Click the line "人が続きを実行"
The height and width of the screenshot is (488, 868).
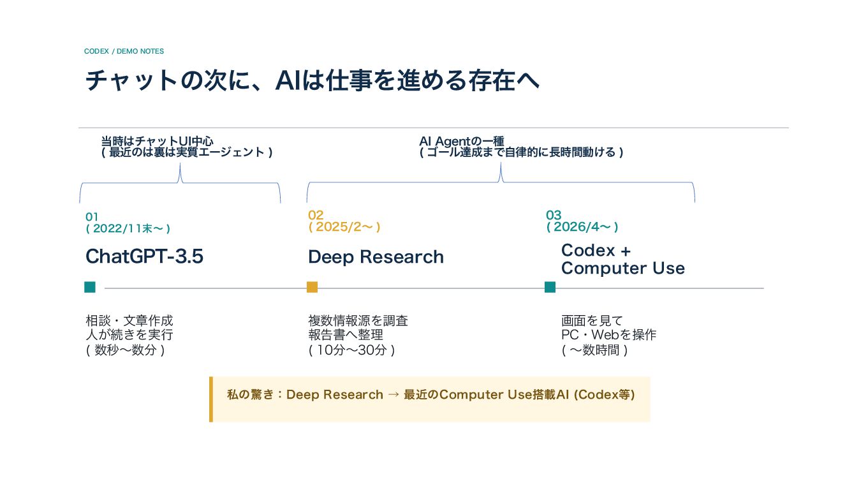point(129,335)
